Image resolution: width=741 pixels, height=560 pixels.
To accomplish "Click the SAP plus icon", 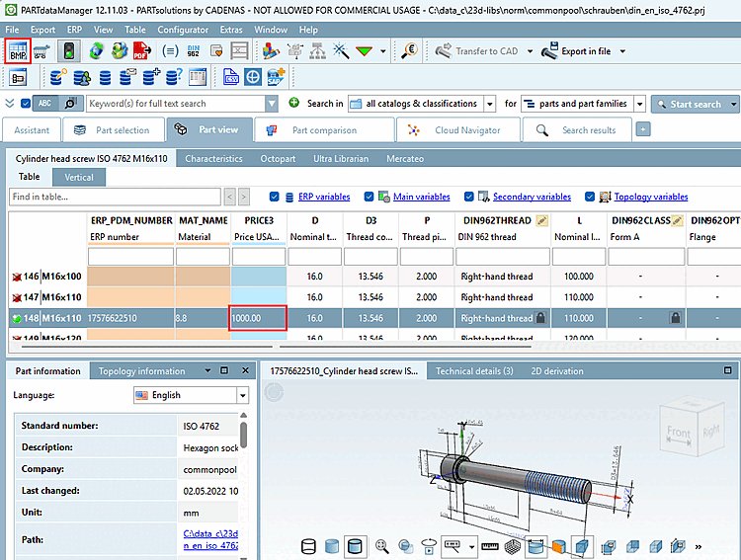I will click(276, 77).
